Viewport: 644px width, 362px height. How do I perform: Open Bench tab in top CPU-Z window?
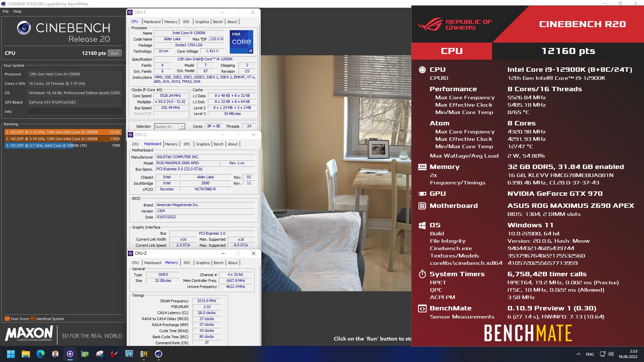tap(218, 22)
